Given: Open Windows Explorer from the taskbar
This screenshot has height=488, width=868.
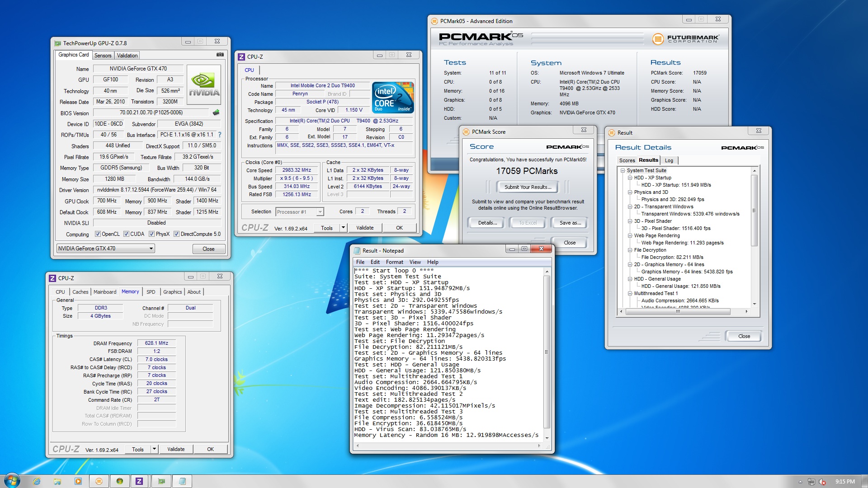Looking at the screenshot, I should (57, 481).
